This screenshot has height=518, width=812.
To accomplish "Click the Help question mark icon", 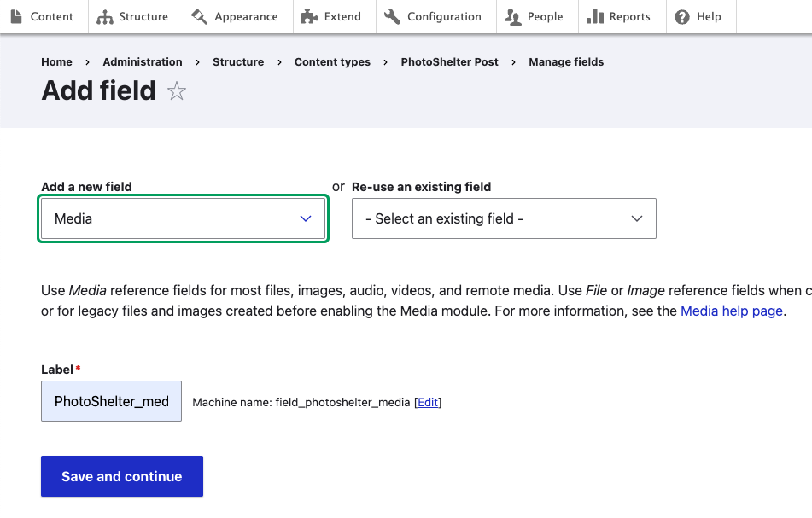I will (x=682, y=17).
